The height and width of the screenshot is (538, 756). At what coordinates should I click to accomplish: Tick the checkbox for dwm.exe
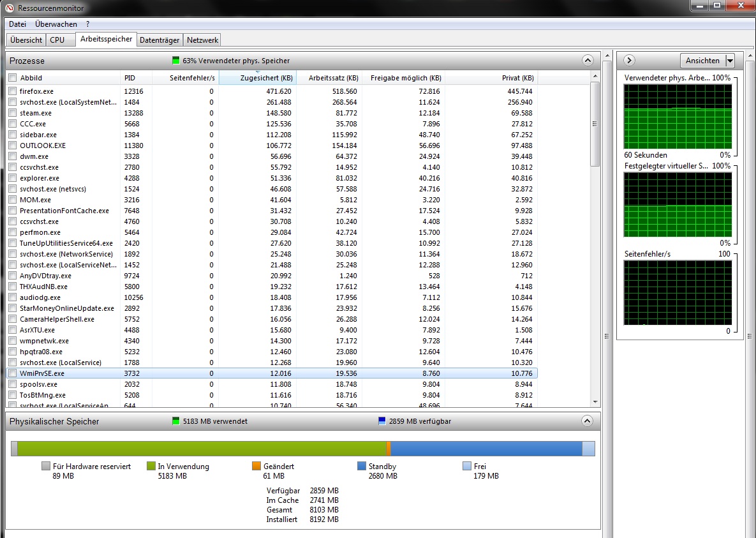pos(13,156)
